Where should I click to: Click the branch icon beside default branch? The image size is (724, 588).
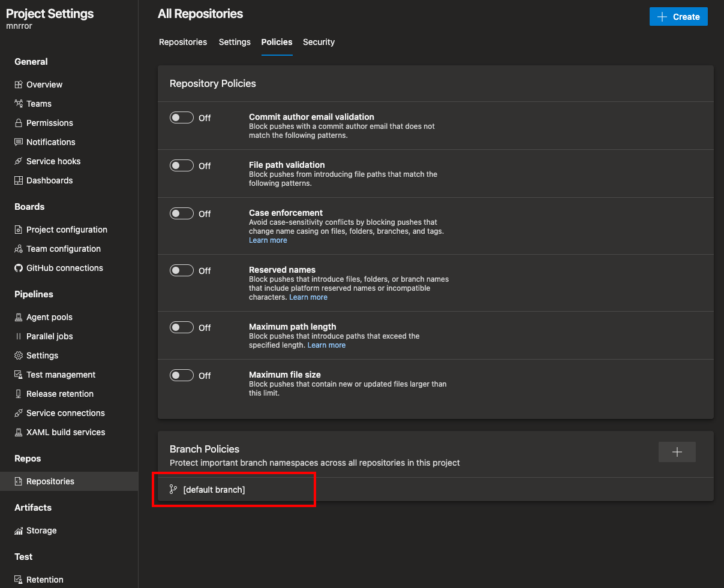pyautogui.click(x=173, y=490)
